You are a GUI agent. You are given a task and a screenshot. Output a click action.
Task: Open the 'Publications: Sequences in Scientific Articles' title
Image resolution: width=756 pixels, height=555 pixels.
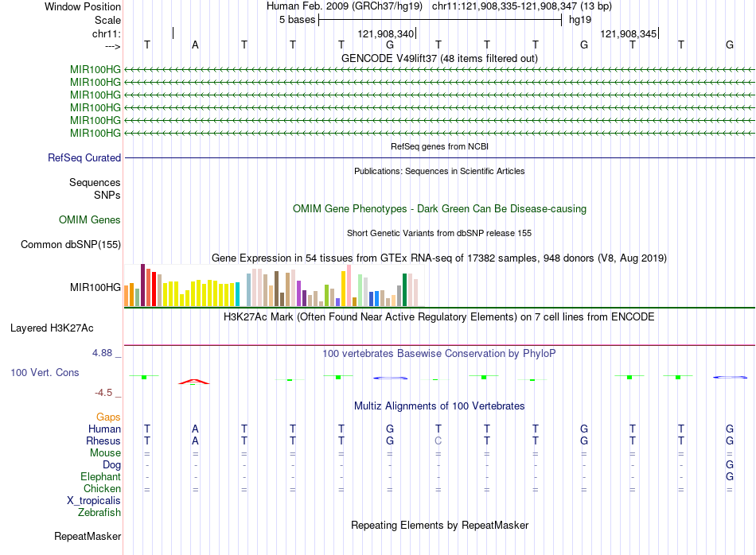tap(440, 171)
